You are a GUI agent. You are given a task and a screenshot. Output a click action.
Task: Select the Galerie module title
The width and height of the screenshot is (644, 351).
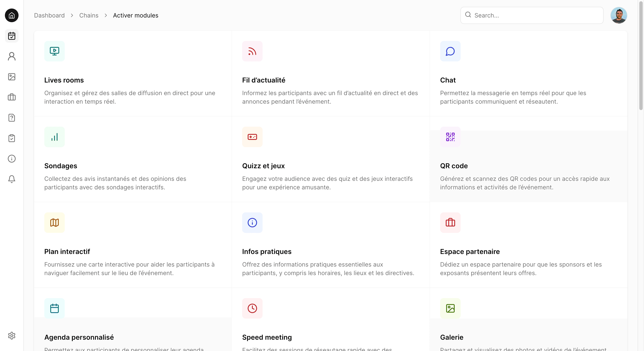coord(451,337)
